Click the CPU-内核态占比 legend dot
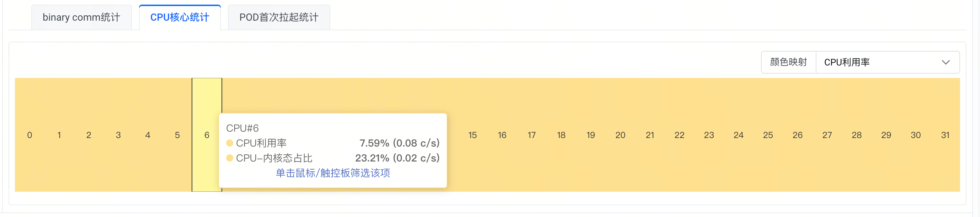Image resolution: width=980 pixels, height=217 pixels. pyautogui.click(x=229, y=158)
